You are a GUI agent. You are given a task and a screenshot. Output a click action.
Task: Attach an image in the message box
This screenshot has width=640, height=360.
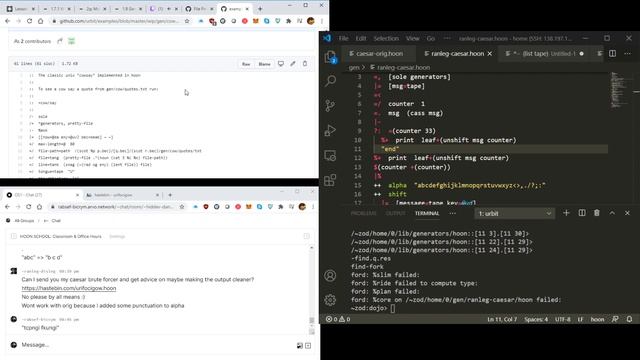(300, 345)
